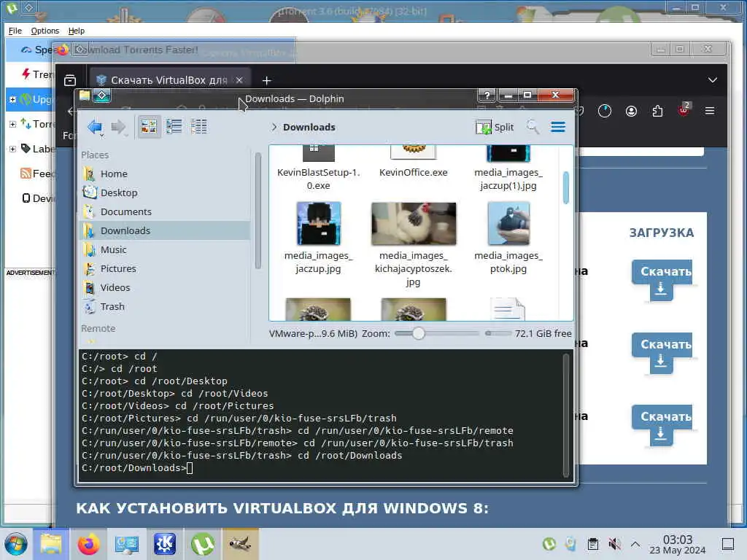
Task: Select Downloads in Places panel
Action: 165,230
